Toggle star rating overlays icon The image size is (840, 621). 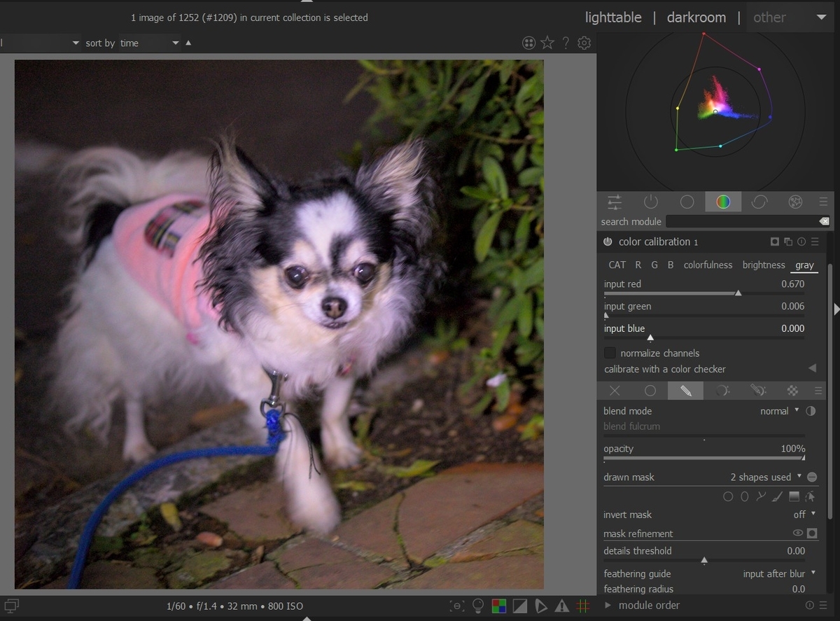coord(547,43)
